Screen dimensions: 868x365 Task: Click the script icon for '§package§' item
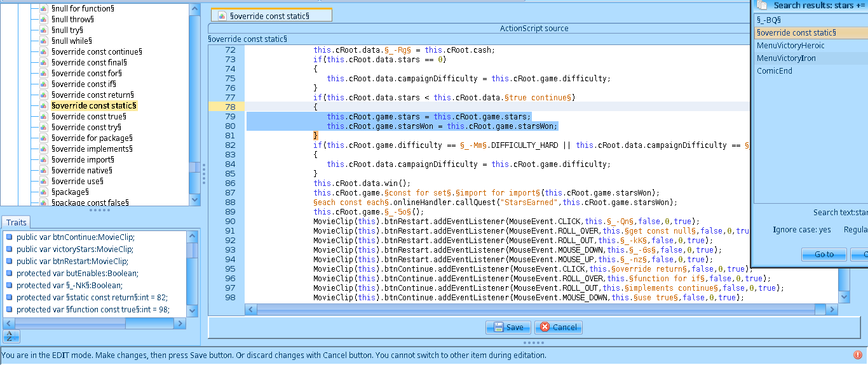pos(43,192)
